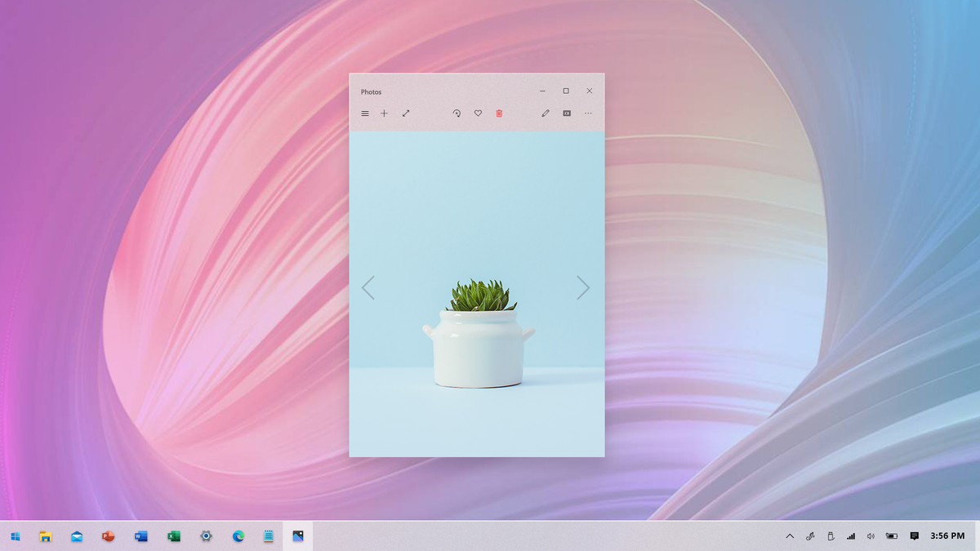The height and width of the screenshot is (551, 980).
Task: Open network signal status in tray
Action: coord(851,536)
